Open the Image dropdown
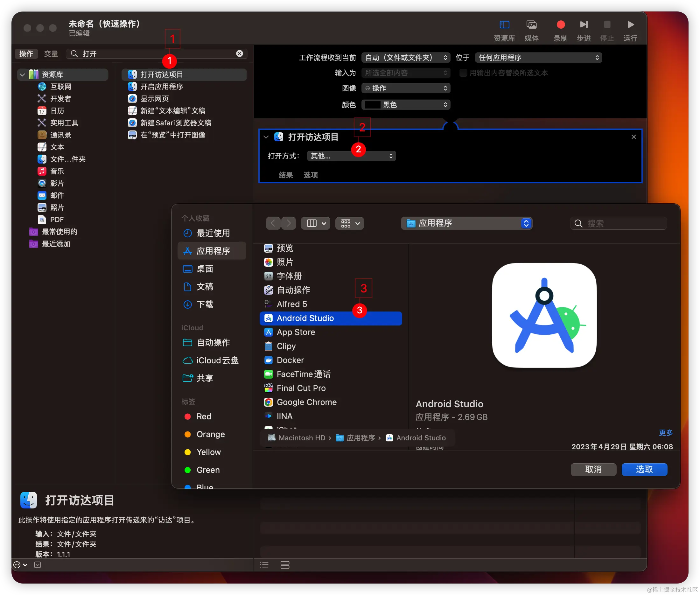This screenshot has width=700, height=595. (406, 88)
